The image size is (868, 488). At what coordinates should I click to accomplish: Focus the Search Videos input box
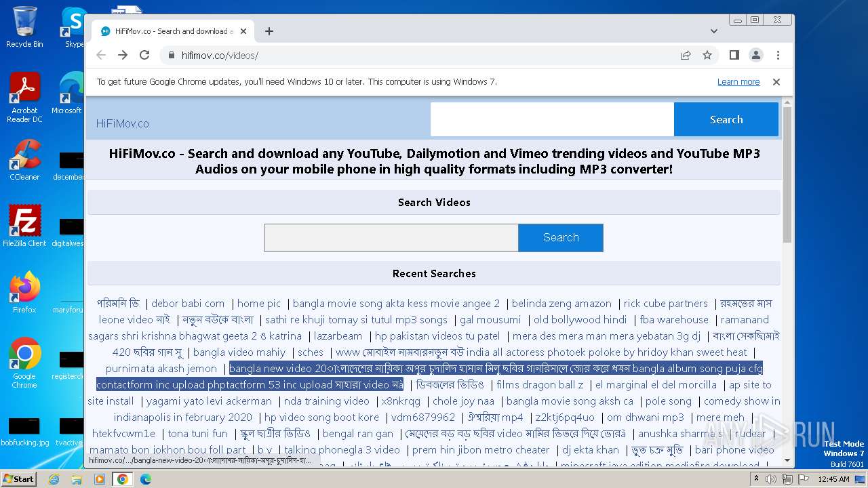391,238
